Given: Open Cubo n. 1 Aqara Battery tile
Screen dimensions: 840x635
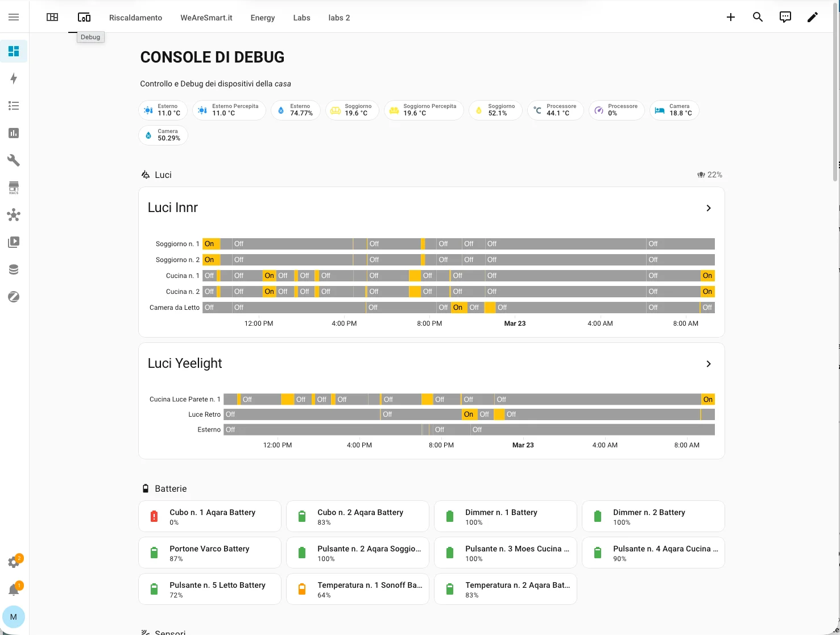Looking at the screenshot, I should click(209, 516).
